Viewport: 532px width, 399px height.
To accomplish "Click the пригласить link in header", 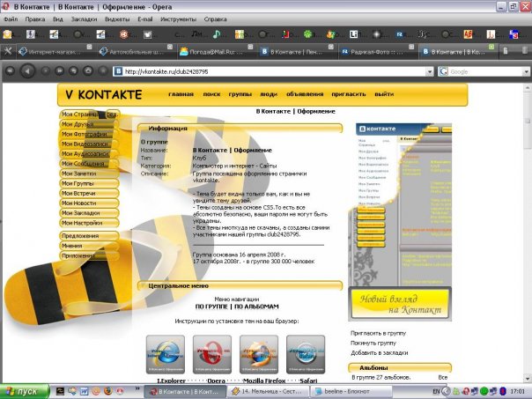I will [x=349, y=94].
